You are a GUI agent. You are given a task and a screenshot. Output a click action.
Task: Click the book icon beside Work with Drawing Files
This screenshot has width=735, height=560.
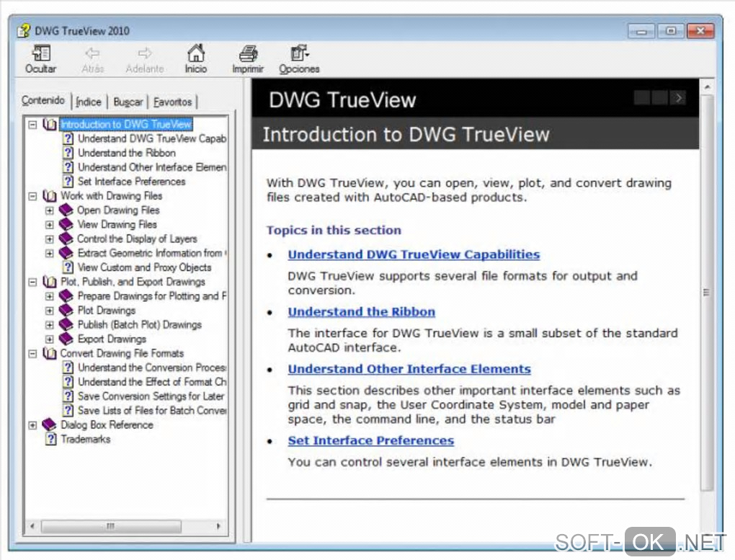tap(50, 196)
